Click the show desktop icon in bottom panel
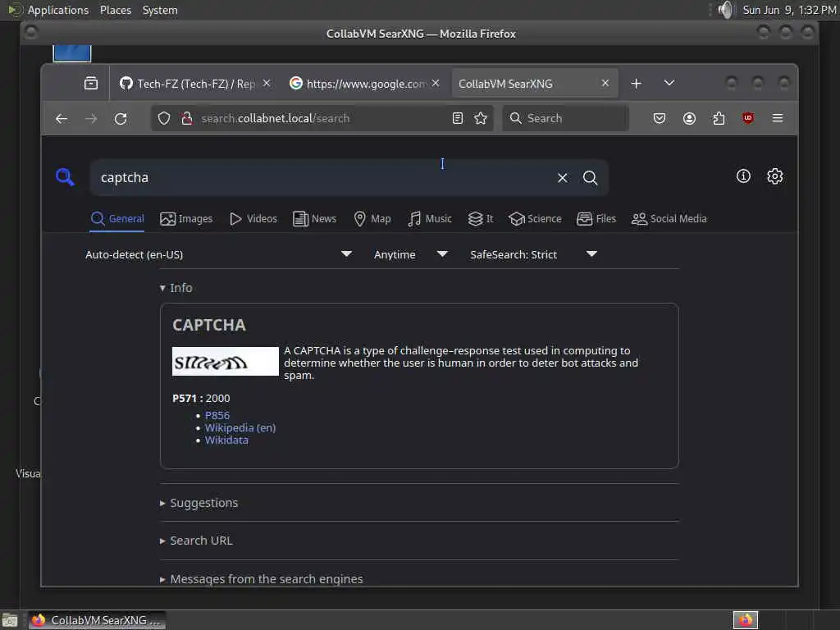840x630 pixels. pyautogui.click(x=10, y=620)
